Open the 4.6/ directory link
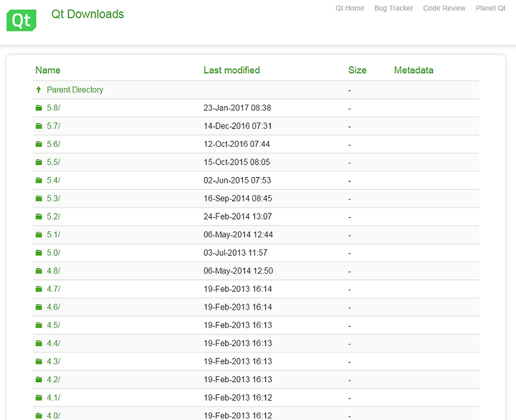This screenshot has width=516, height=420. 53,307
